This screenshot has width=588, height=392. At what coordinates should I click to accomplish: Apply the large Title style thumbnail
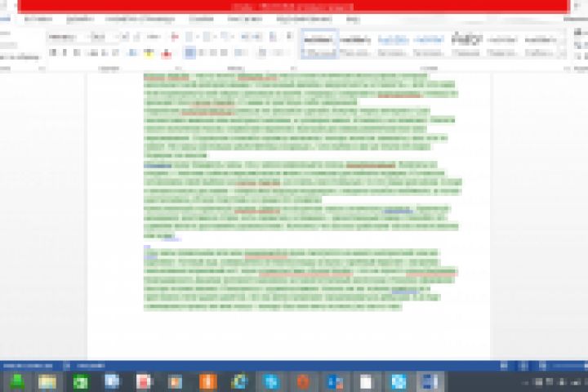[x=466, y=43]
